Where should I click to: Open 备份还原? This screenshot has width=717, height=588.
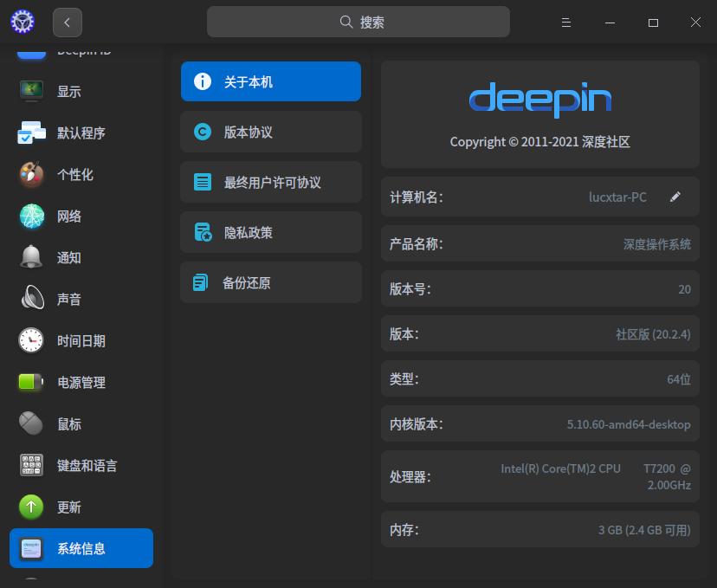click(270, 282)
